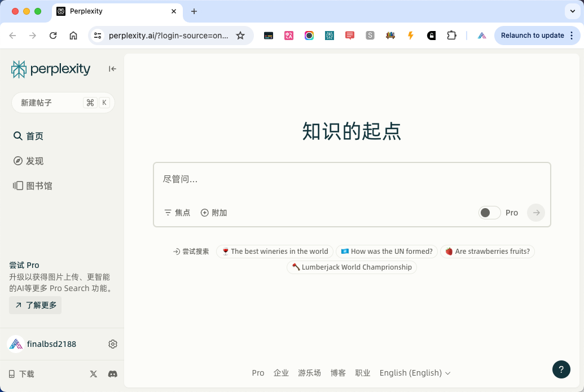The width and height of the screenshot is (584, 392).
Task: Open the English (English) language dropdown
Action: tap(415, 373)
